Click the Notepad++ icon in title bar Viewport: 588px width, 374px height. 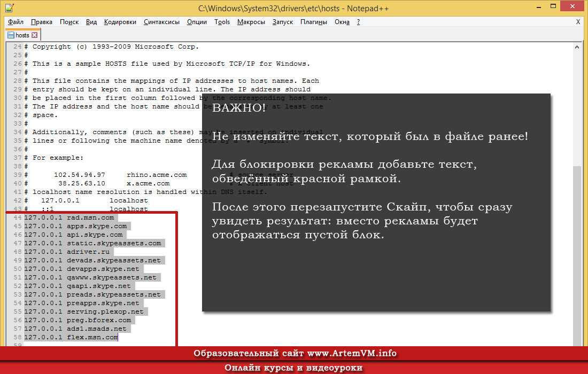[7, 7]
